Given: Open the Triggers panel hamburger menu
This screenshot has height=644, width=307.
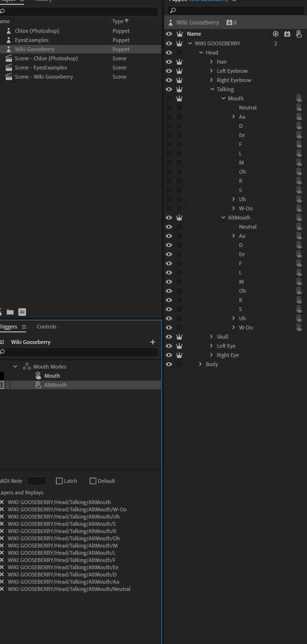Looking at the screenshot, I should [24, 327].
